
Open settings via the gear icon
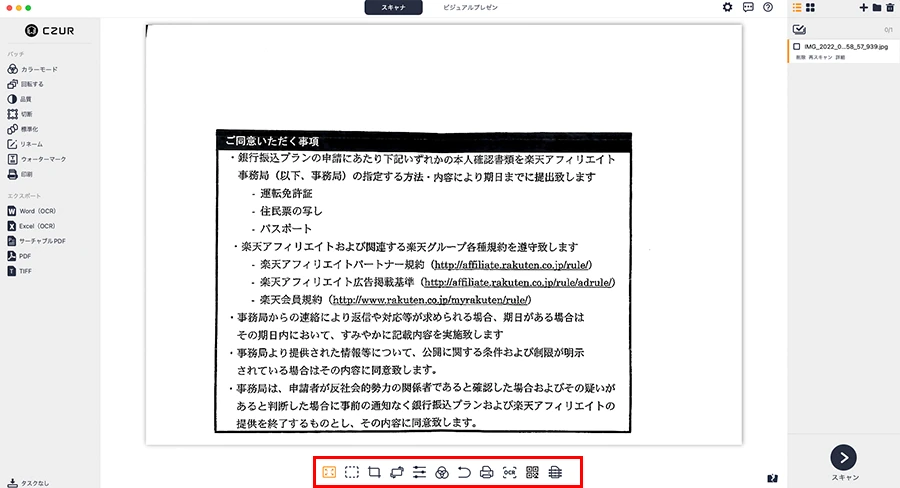coord(727,7)
